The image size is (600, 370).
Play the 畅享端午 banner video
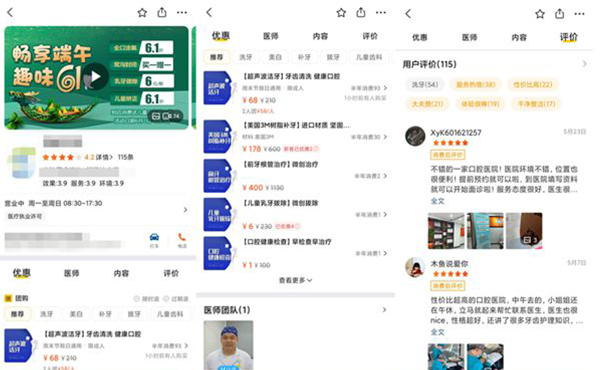[95, 77]
